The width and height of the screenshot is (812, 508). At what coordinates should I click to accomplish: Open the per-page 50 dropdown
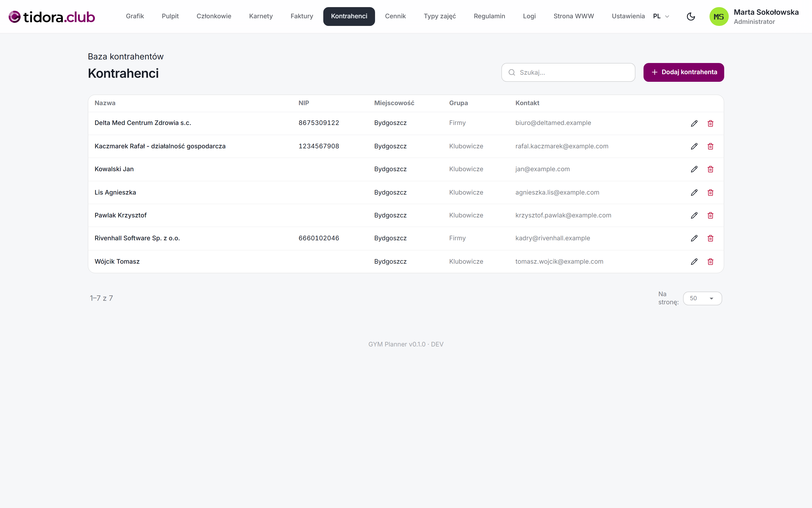click(x=702, y=298)
